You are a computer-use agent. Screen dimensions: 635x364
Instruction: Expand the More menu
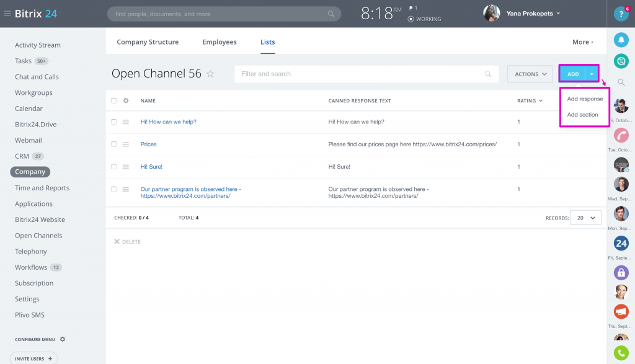click(x=583, y=42)
